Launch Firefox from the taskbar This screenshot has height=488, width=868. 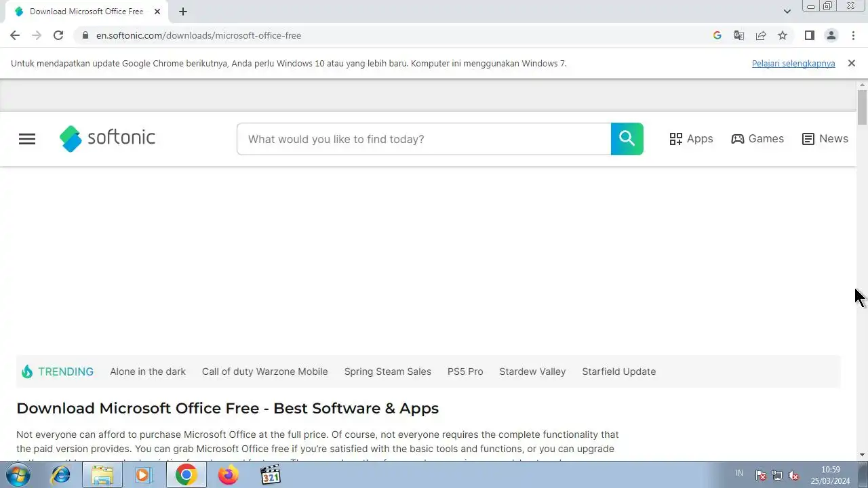tap(229, 475)
